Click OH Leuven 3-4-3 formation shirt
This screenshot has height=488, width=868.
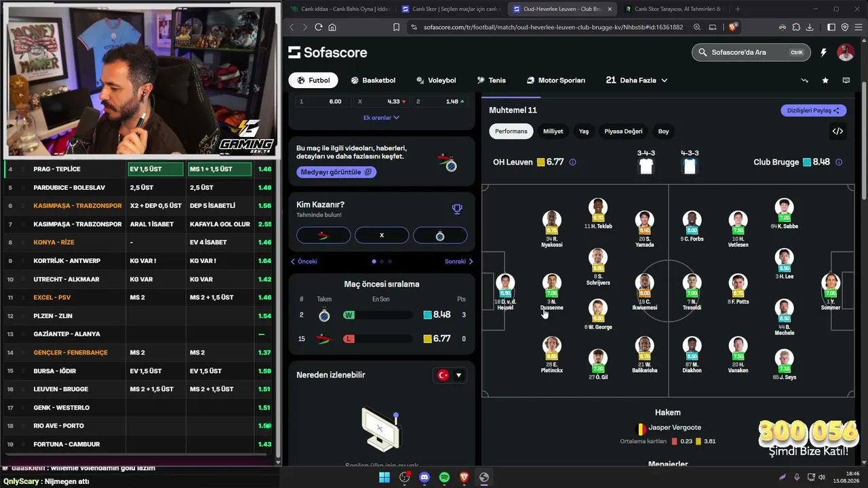coord(646,166)
